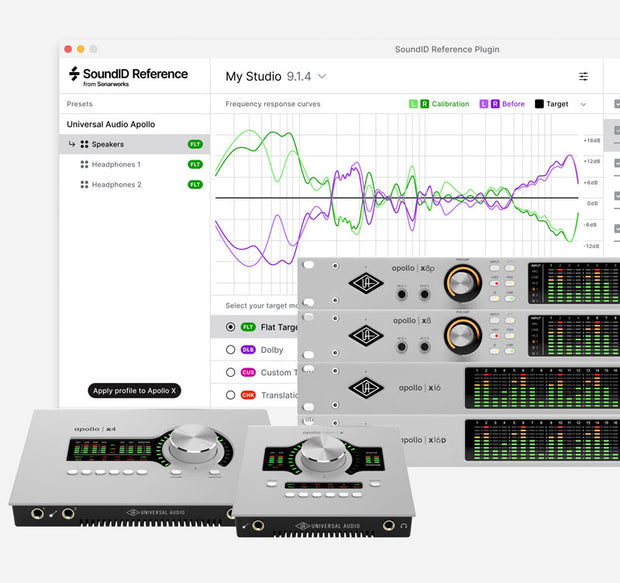Click the red CHK badge beside Translation

click(x=248, y=395)
